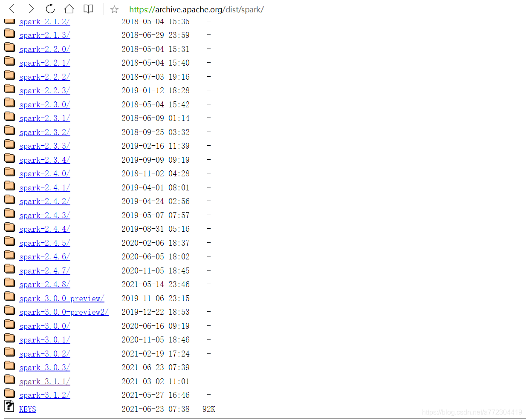Click the folder icon beside spark-2.3.1/
This screenshot has height=420, width=526.
[9, 116]
